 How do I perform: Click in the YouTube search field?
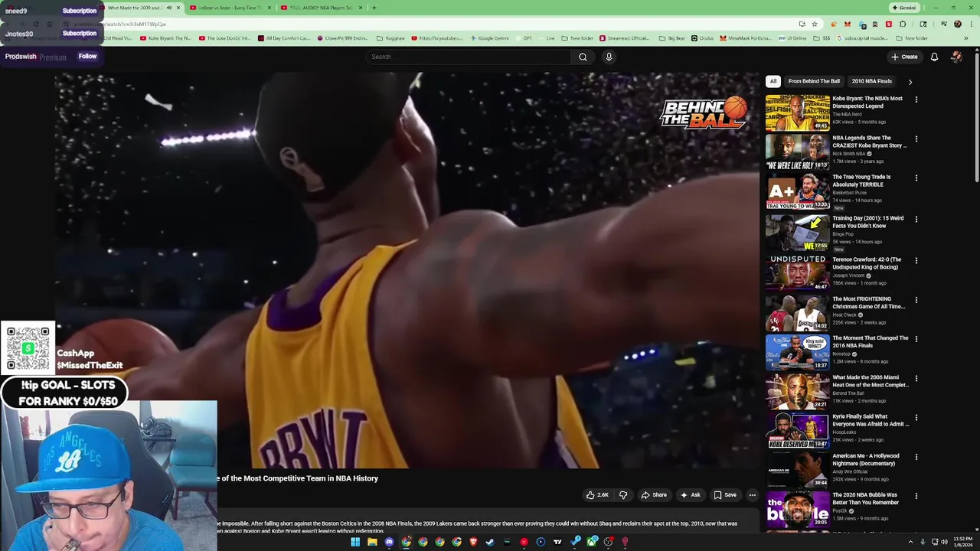[469, 57]
